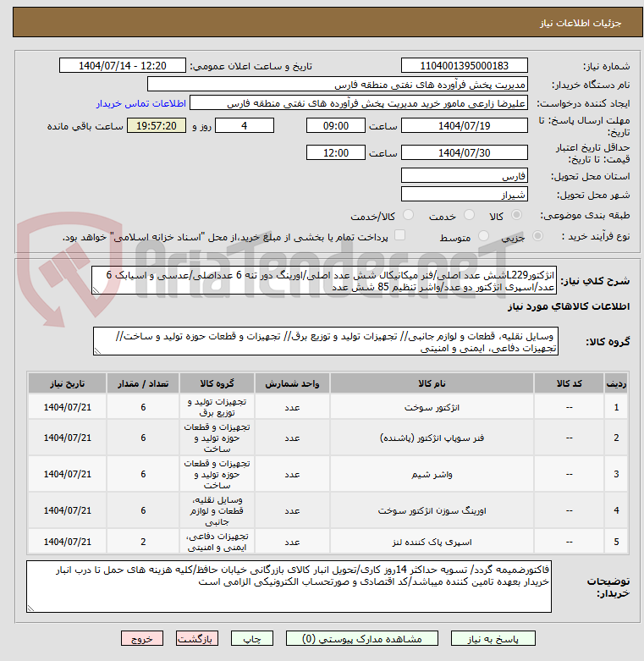
Task: Click item name اسپری پاک کننده لنز
Action: point(432,542)
